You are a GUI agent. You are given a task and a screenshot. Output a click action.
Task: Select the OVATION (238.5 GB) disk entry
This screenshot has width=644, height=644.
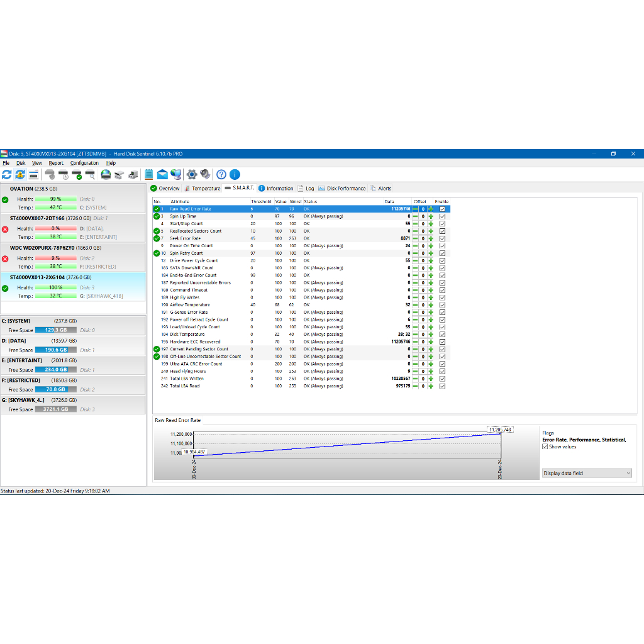(x=73, y=198)
